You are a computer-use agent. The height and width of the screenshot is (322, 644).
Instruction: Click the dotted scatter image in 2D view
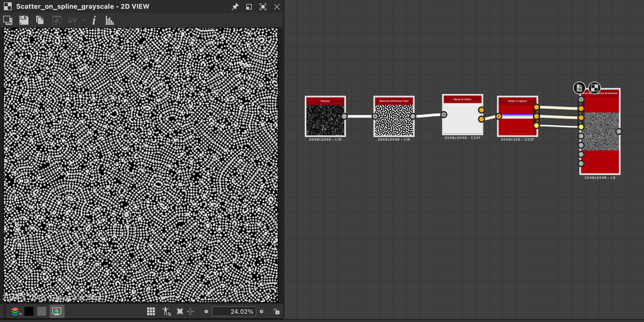point(141,165)
